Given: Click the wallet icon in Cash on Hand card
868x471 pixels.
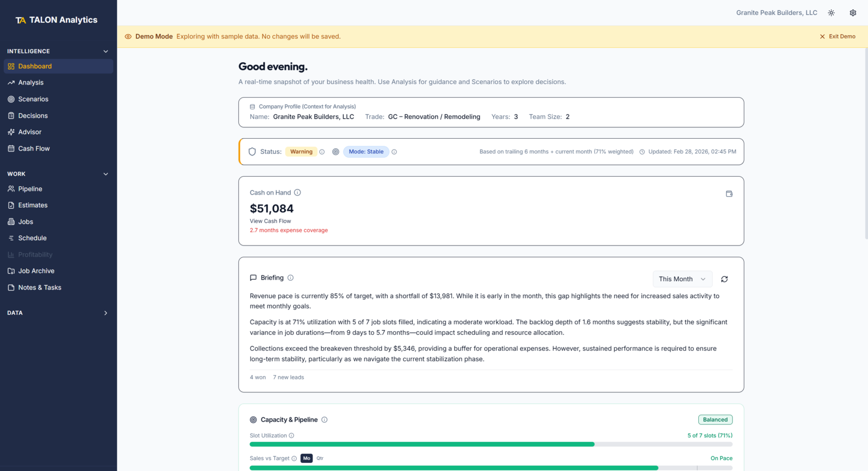Looking at the screenshot, I should [729, 193].
